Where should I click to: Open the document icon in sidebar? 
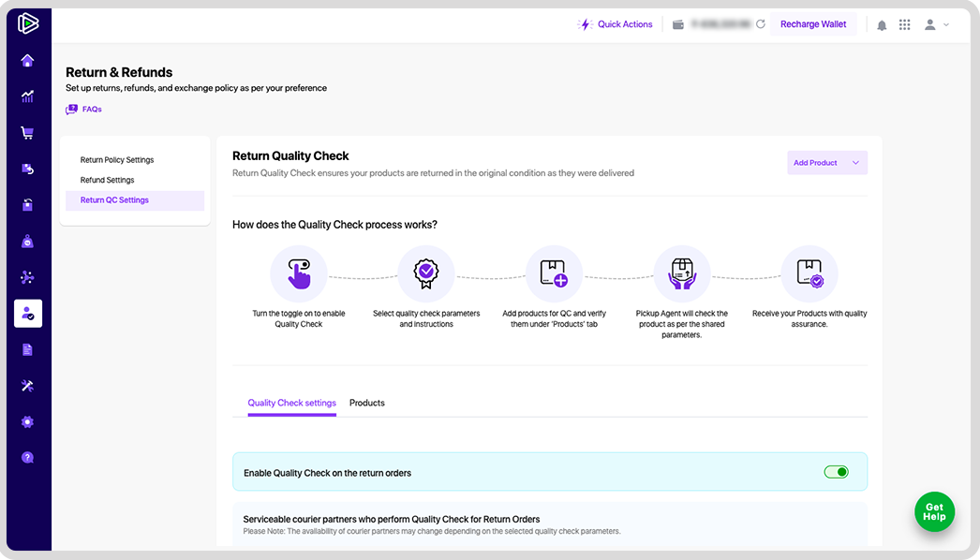(27, 350)
